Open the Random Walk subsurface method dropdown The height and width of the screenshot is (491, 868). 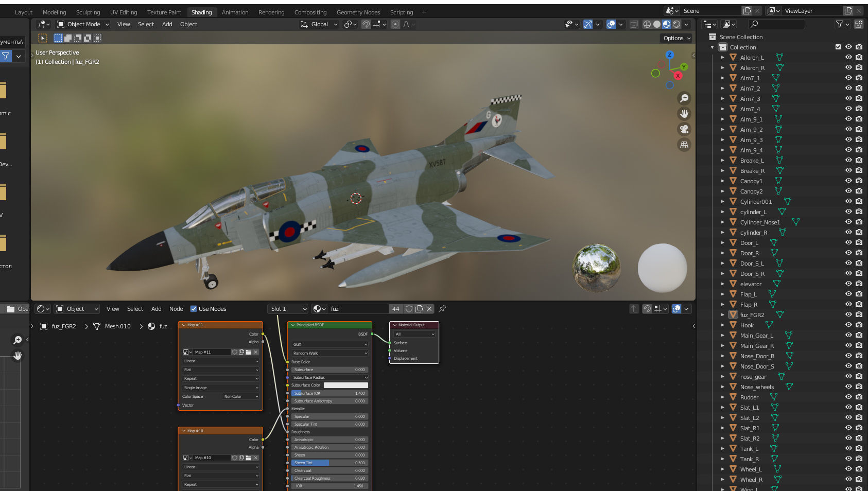point(329,353)
